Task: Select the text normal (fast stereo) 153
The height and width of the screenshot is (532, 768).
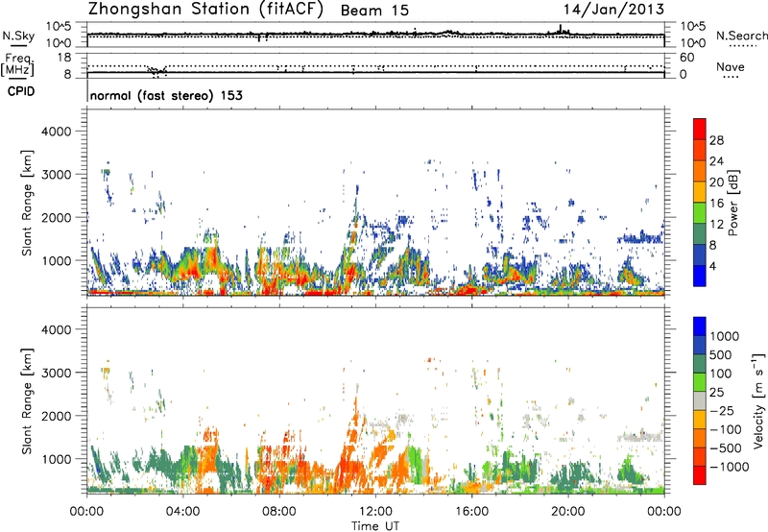Action: coord(166,95)
